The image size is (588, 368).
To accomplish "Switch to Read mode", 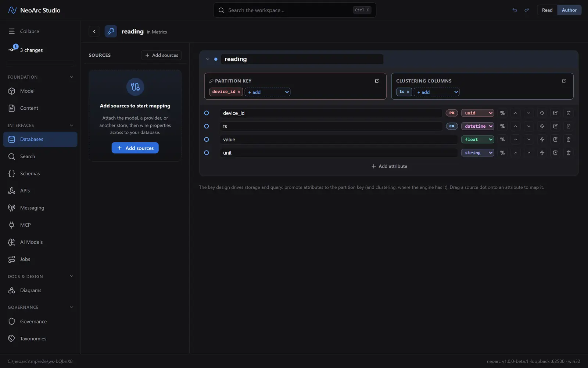I will pyautogui.click(x=547, y=10).
